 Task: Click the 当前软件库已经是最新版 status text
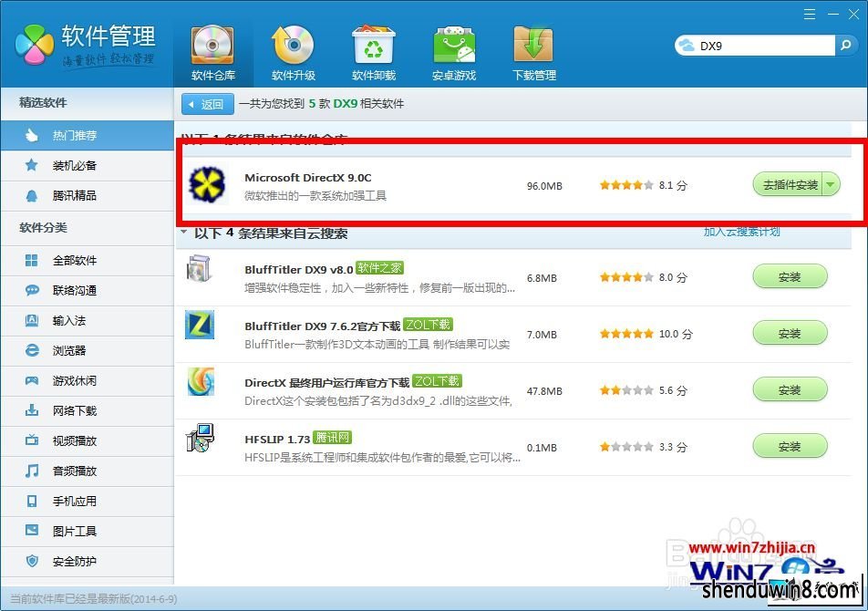coord(94,599)
